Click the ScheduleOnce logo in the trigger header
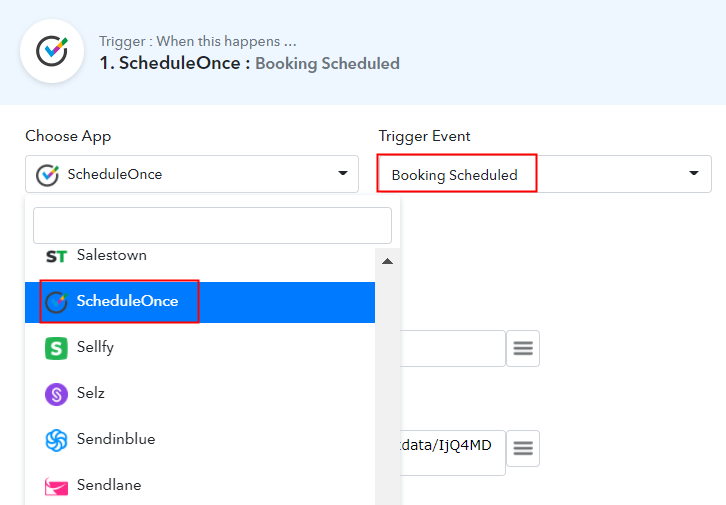This screenshot has height=505, width=726. pyautogui.click(x=52, y=51)
